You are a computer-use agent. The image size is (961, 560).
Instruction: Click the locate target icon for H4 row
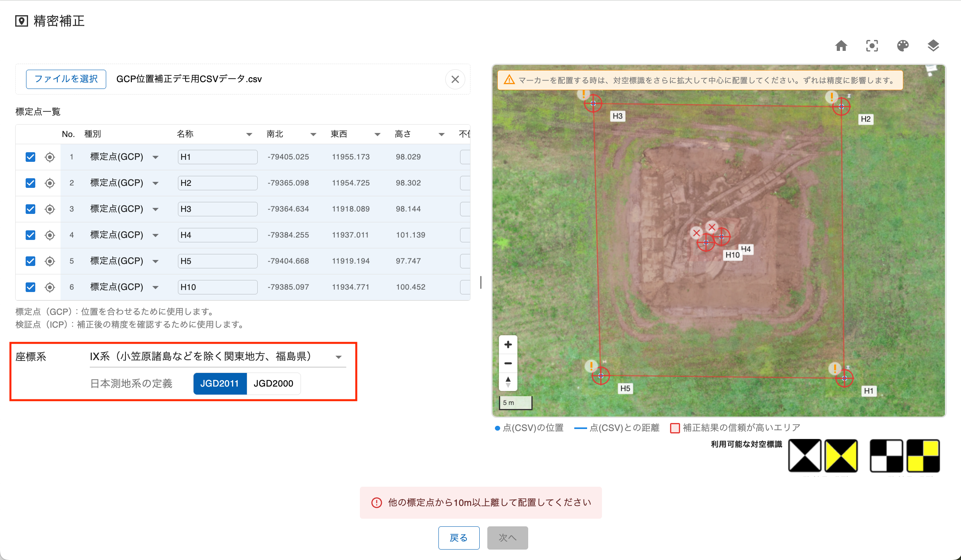click(x=50, y=235)
